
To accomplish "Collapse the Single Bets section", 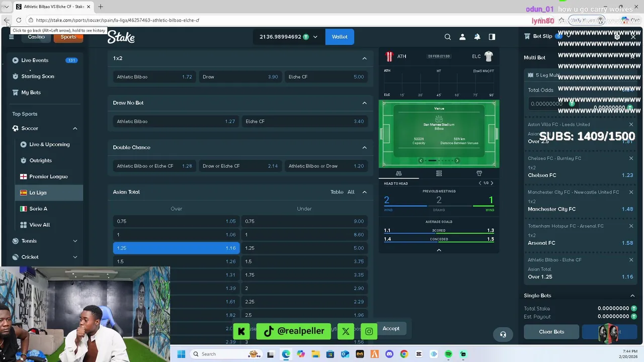I will coord(632,296).
